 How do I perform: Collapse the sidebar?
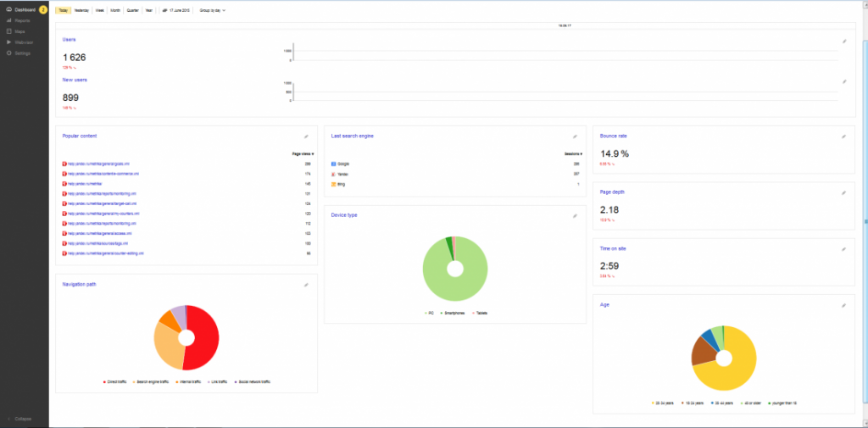point(20,420)
